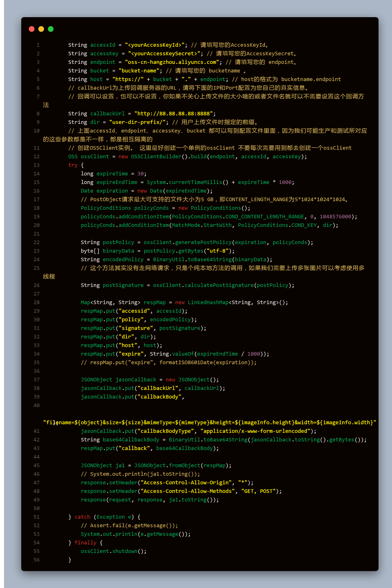Click "<yourAccessKeySecret>" string on line 2
Image resolution: width=392 pixels, height=588 pixels.
(x=164, y=53)
